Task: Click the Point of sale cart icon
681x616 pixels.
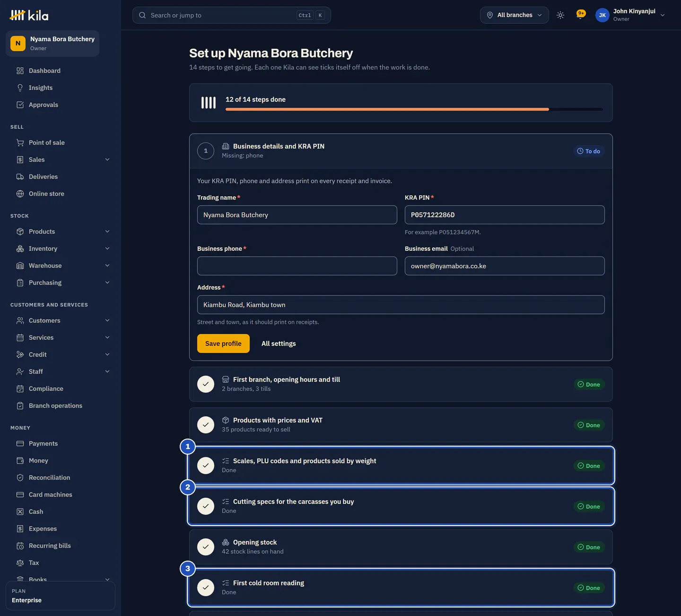Action: (20, 143)
